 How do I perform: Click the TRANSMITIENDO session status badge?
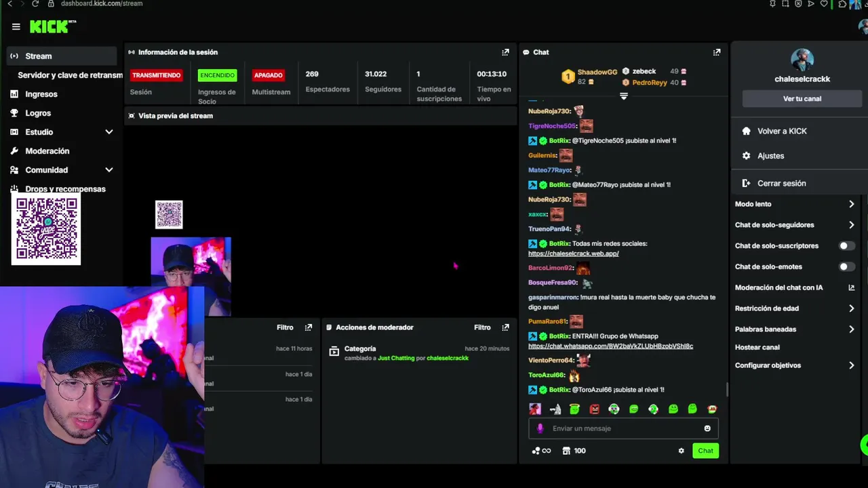pyautogui.click(x=156, y=75)
